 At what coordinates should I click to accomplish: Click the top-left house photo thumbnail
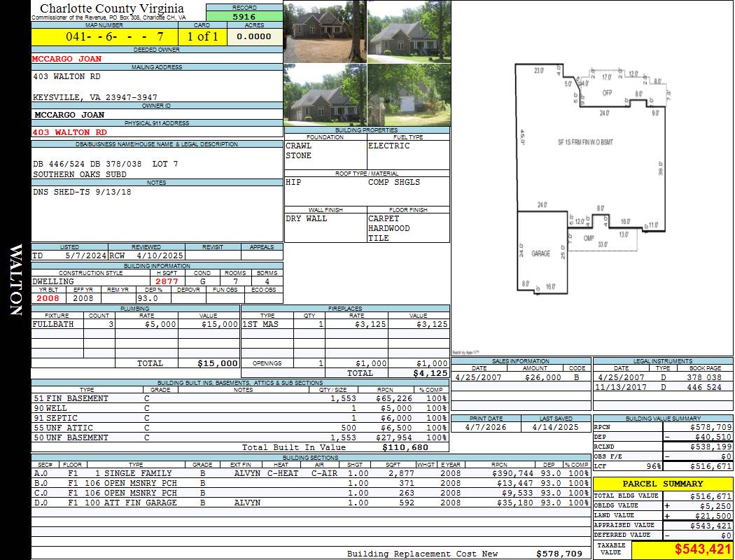pos(325,31)
